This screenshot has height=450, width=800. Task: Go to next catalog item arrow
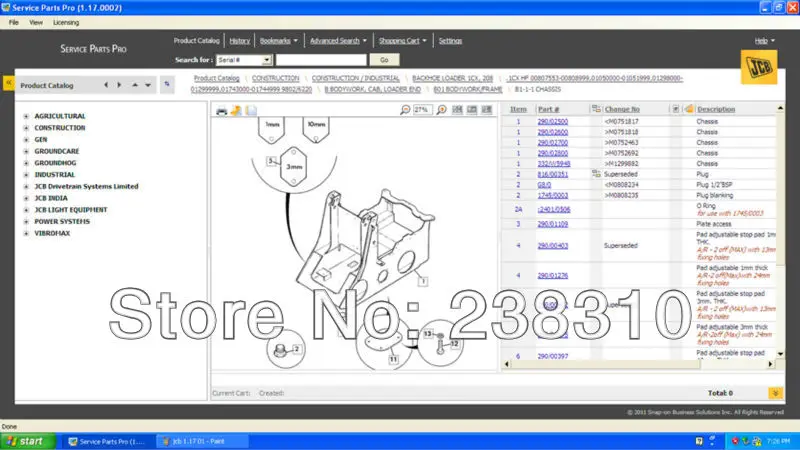click(119, 85)
